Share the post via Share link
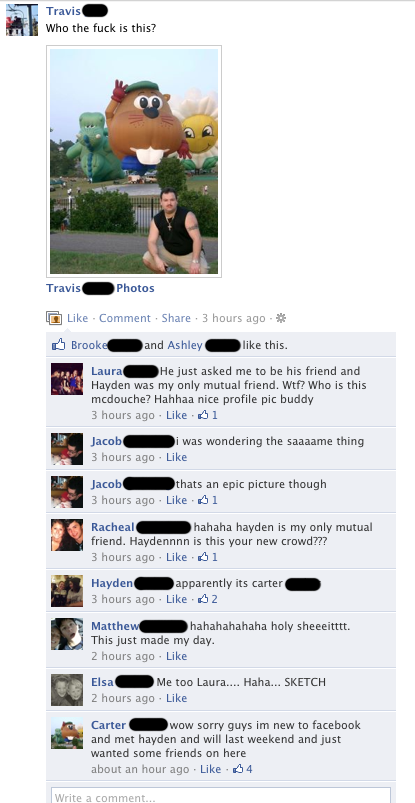The image size is (415, 803). tap(176, 318)
